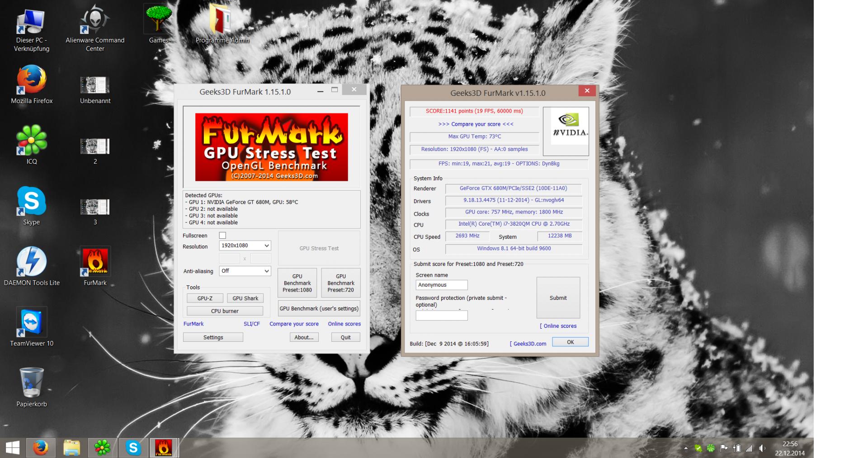Launch Skype desktop shortcut

[x=32, y=206]
